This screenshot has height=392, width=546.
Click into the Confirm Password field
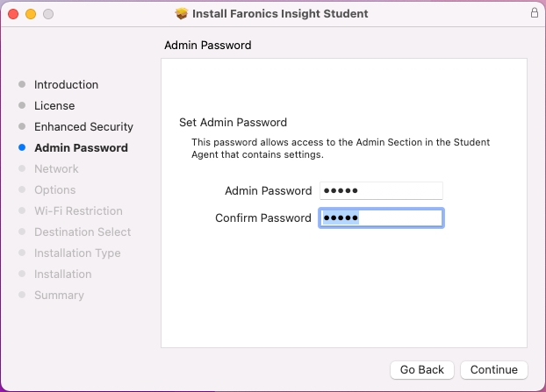coord(381,217)
